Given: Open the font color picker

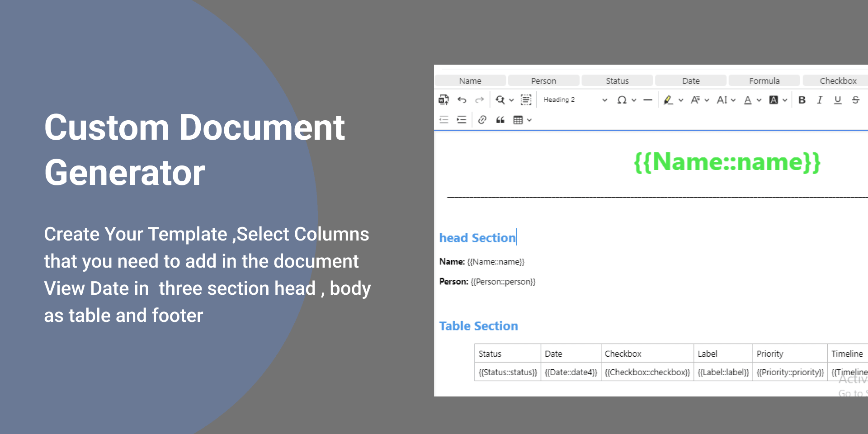Looking at the screenshot, I should pos(748,100).
